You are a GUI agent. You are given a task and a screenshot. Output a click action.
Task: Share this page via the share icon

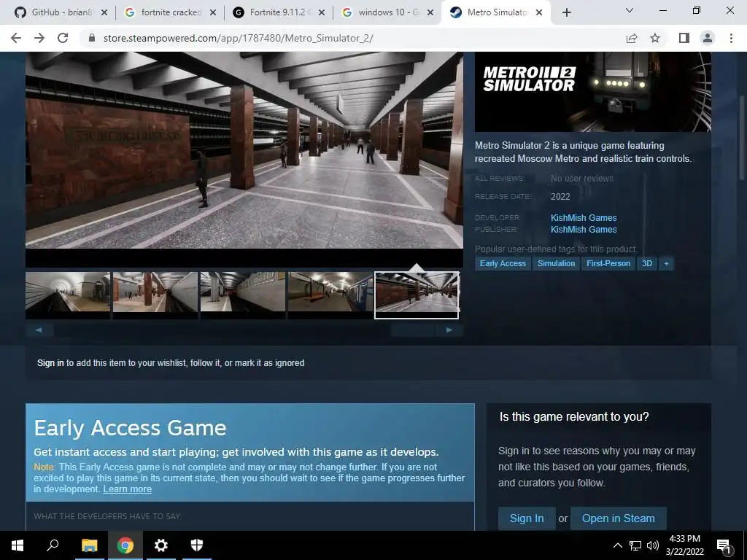pyautogui.click(x=632, y=38)
